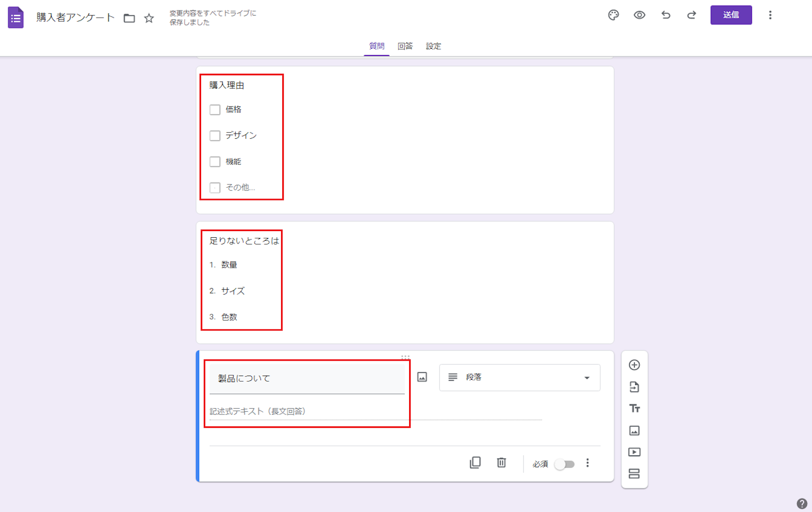The image size is (812, 512).
Task: Import questions from the sidebar
Action: coord(634,387)
